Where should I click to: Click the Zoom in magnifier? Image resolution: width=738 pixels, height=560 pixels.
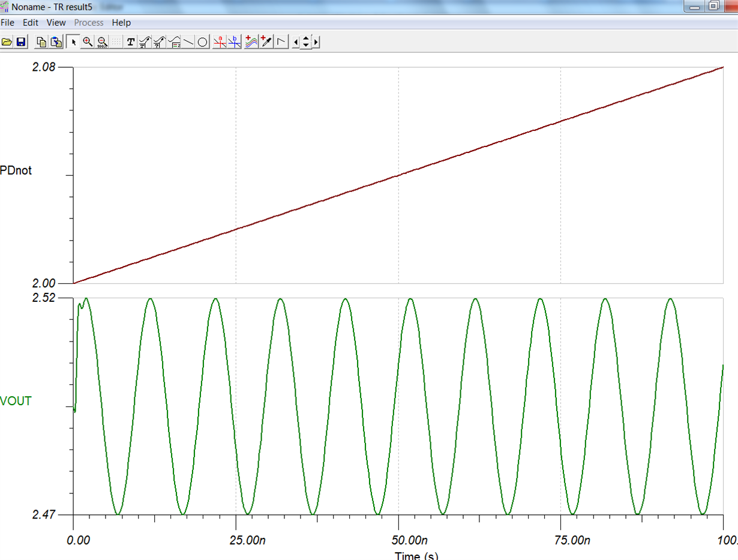point(88,42)
